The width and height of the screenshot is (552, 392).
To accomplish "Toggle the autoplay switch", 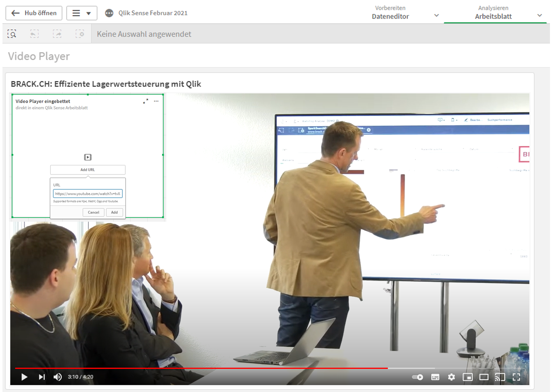I will click(x=417, y=377).
